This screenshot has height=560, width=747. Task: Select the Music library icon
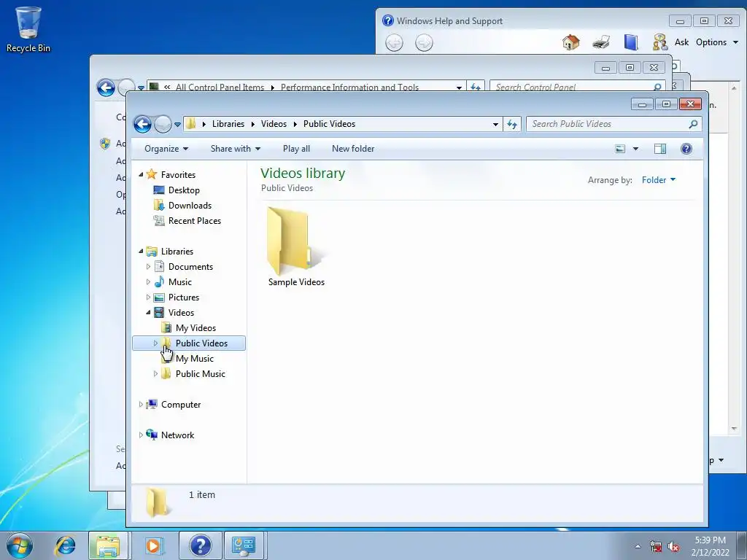160,282
